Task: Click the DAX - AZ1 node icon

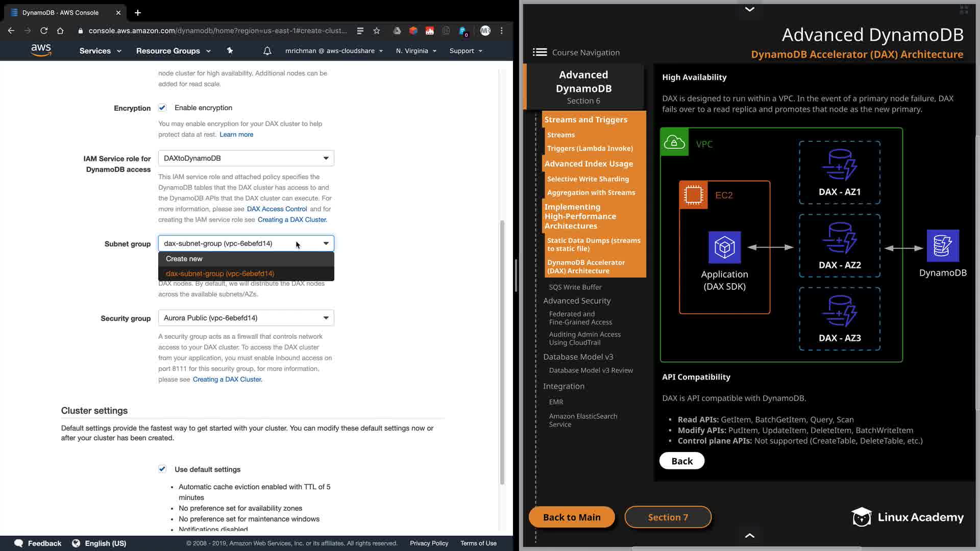Action: 839,165
